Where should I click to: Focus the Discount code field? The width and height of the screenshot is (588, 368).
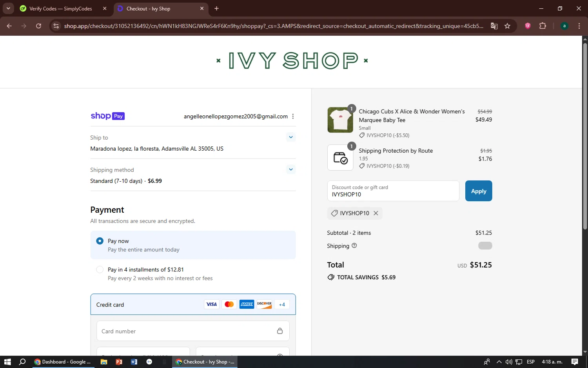tap(393, 191)
